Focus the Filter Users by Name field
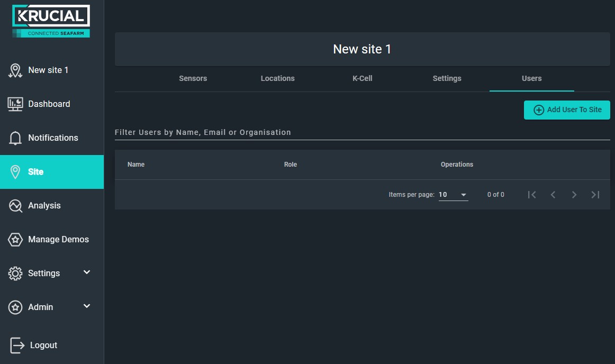 point(362,133)
